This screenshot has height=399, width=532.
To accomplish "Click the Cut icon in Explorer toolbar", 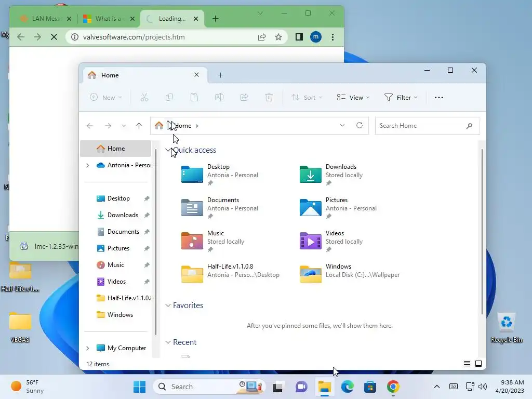I will point(144,97).
